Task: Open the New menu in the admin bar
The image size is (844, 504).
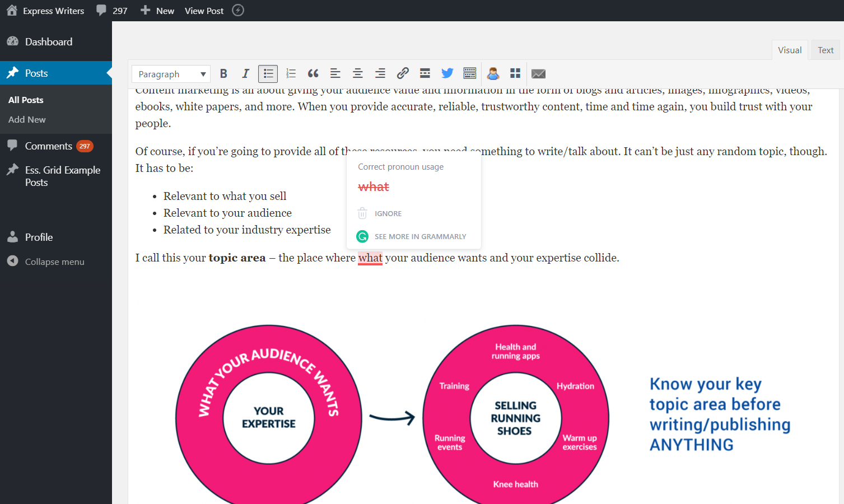Action: pyautogui.click(x=157, y=10)
